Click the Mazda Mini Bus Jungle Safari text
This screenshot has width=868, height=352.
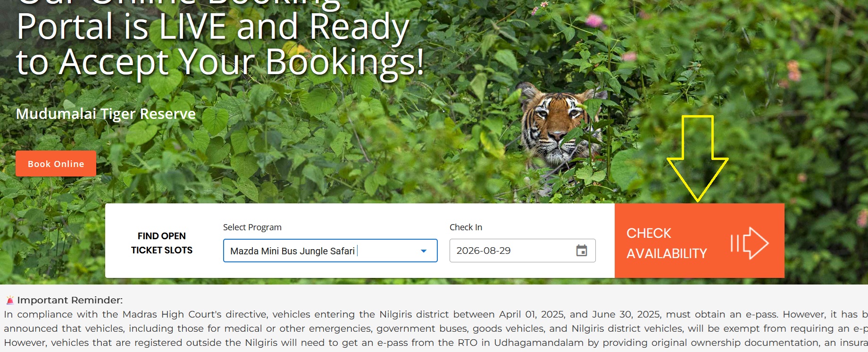pos(292,251)
